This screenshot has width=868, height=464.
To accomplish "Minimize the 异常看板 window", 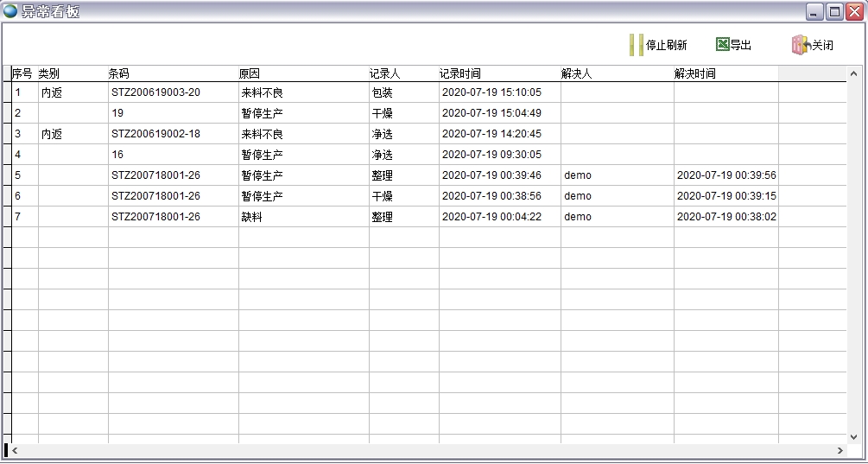I will (814, 11).
